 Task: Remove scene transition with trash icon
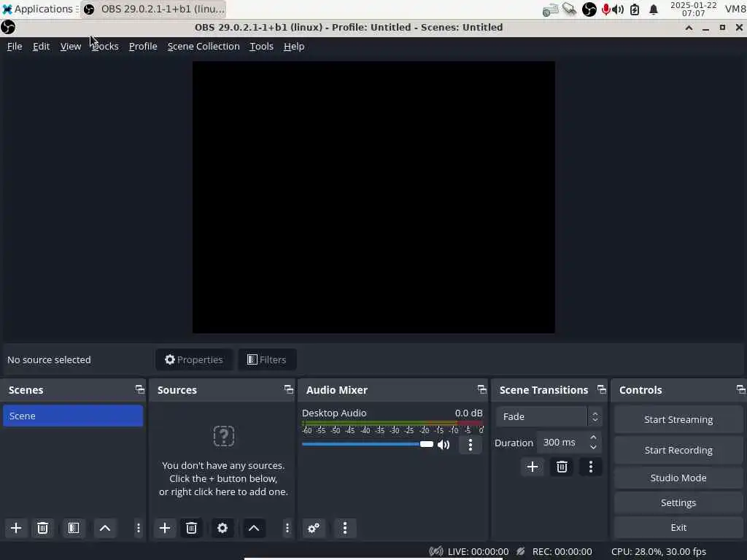(x=562, y=467)
